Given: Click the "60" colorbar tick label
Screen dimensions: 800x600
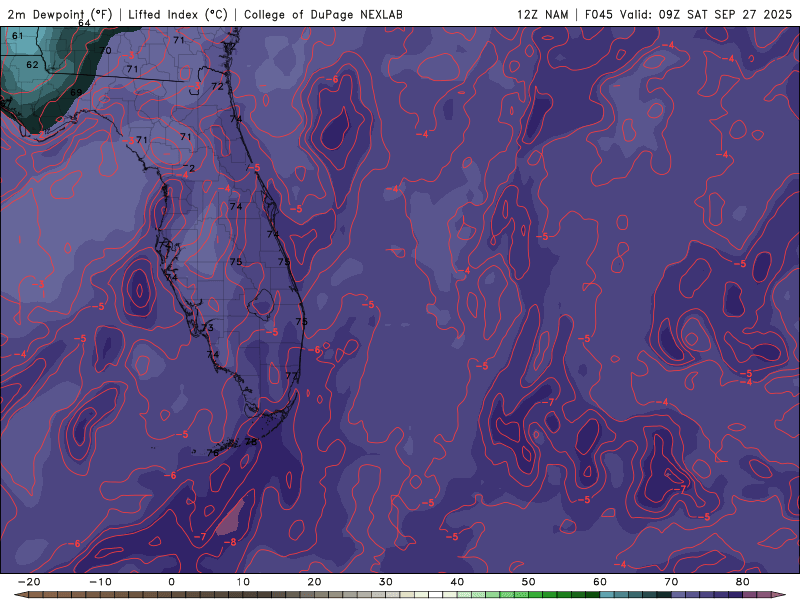Looking at the screenshot, I should [x=600, y=582].
